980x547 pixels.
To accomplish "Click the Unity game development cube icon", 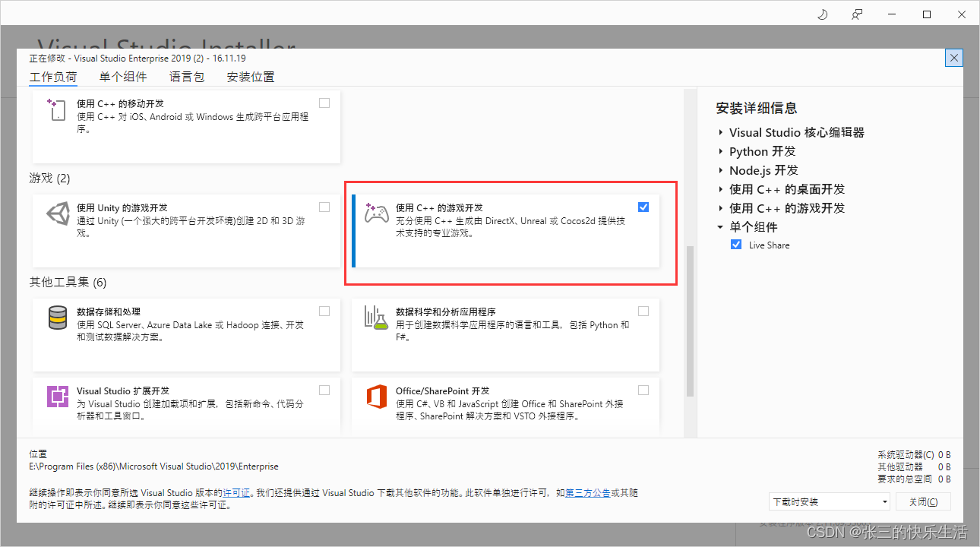I will click(x=58, y=213).
